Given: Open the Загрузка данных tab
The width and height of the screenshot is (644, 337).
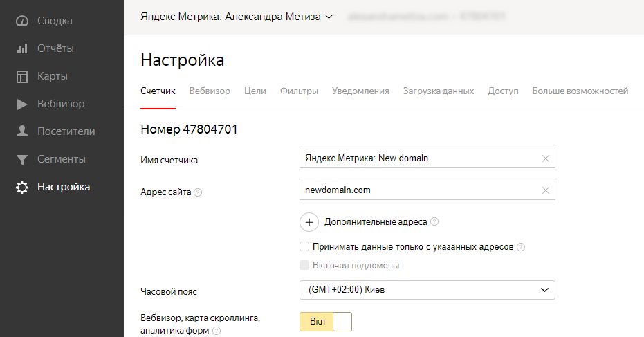Looking at the screenshot, I should pyautogui.click(x=439, y=91).
